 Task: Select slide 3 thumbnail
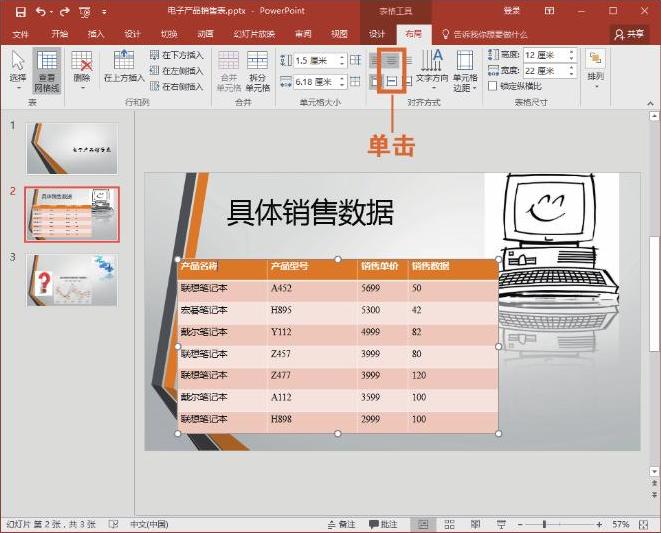(x=72, y=280)
